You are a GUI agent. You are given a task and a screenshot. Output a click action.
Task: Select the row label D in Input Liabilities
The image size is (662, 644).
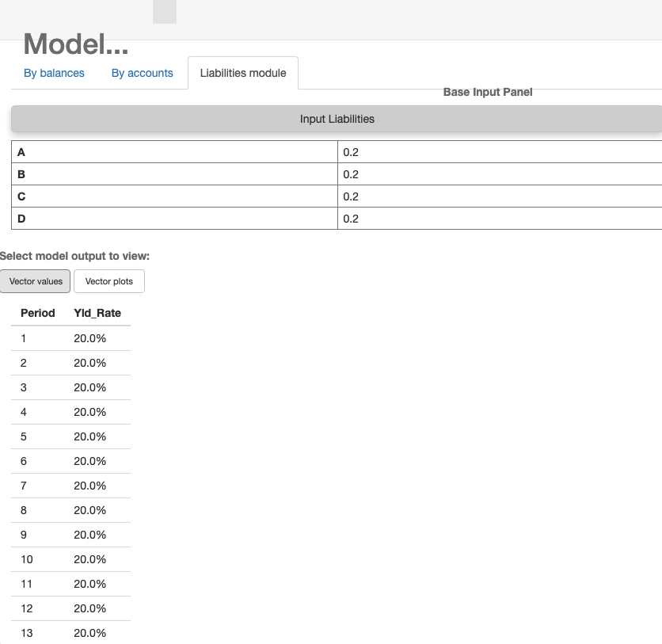[x=21, y=218]
